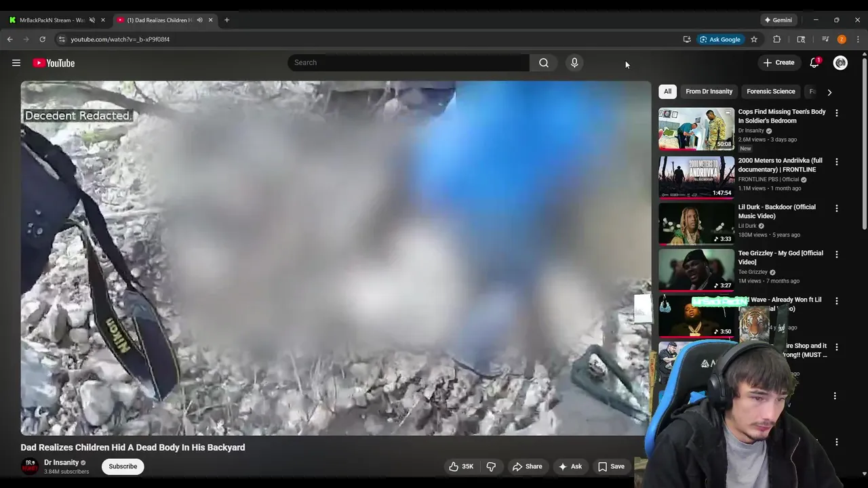This screenshot has width=868, height=488.
Task: Open the Chrome three-dot menu
Action: click(x=858, y=39)
